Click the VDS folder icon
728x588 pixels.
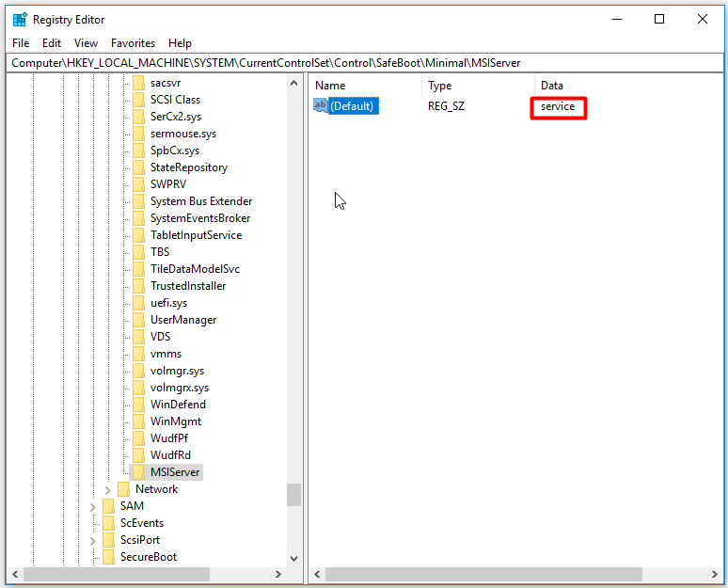pos(138,337)
